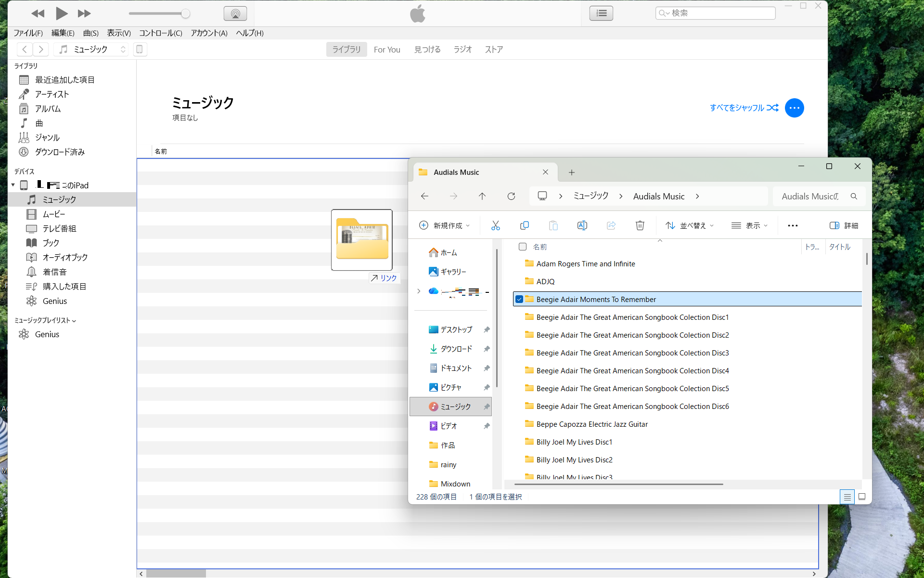Switch to the For You tab
Screen dimensions: 924x578
387,49
